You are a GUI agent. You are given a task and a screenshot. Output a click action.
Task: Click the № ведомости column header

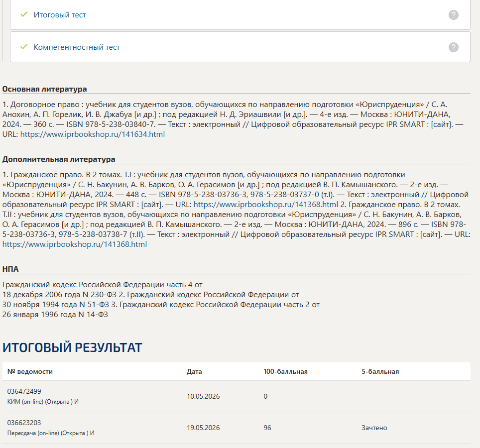click(30, 371)
